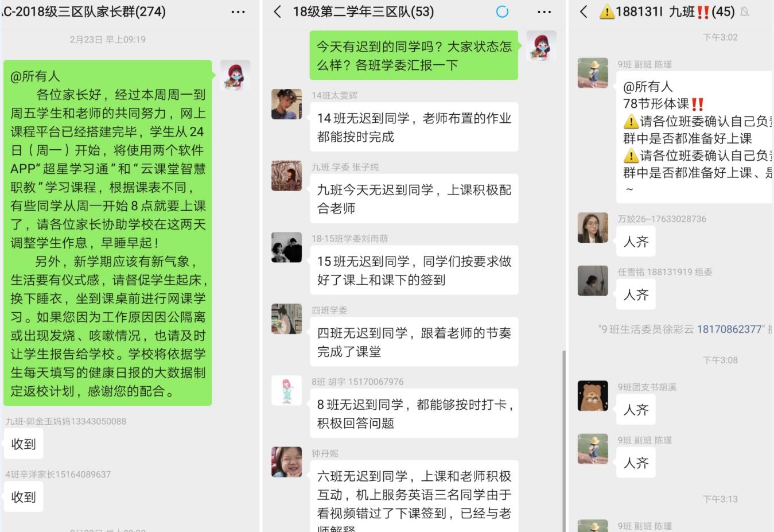This screenshot has height=532, width=774.
Task: Tap the muted bell icon beside 九班(45)
Action: pyautogui.click(x=745, y=11)
